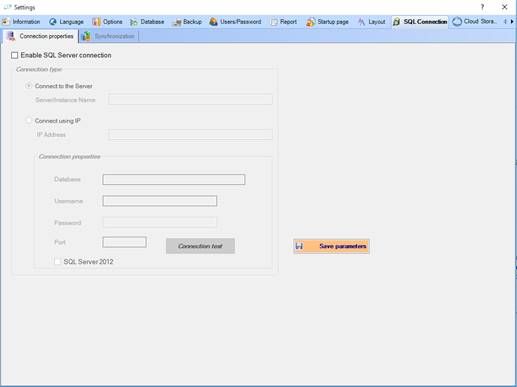The height and width of the screenshot is (387, 517).
Task: Click the Save parameters button
Action: [331, 246]
